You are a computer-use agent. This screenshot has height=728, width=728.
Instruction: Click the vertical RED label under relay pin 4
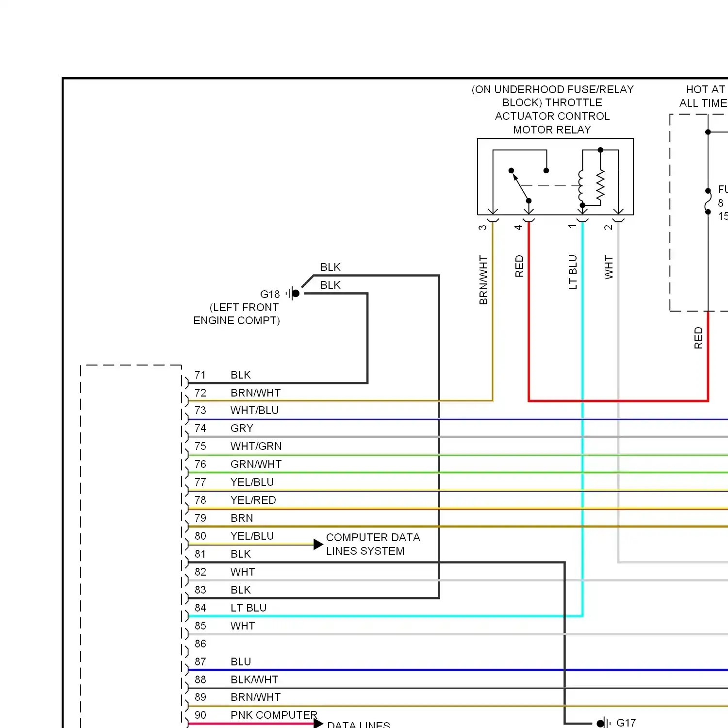point(519,266)
